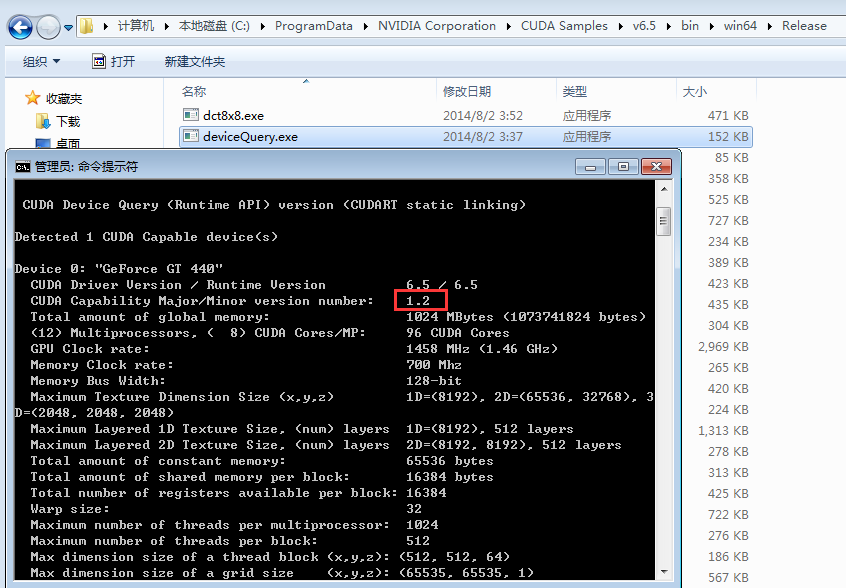Image resolution: width=846 pixels, height=588 pixels.
Task: Click "GeForce GT 440" device text
Action: tap(159, 269)
